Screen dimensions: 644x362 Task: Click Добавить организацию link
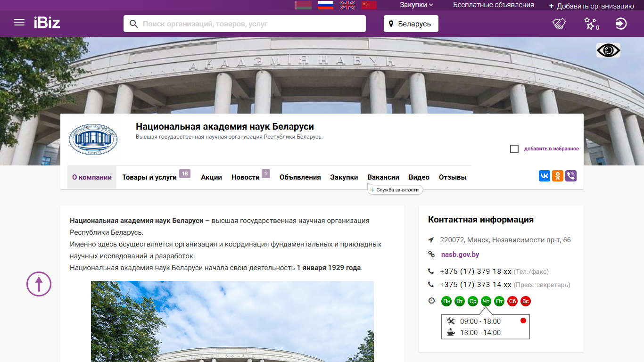(591, 6)
